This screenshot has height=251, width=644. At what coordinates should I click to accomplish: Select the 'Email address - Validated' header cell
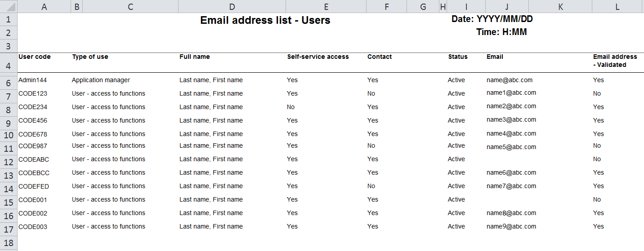click(x=615, y=61)
